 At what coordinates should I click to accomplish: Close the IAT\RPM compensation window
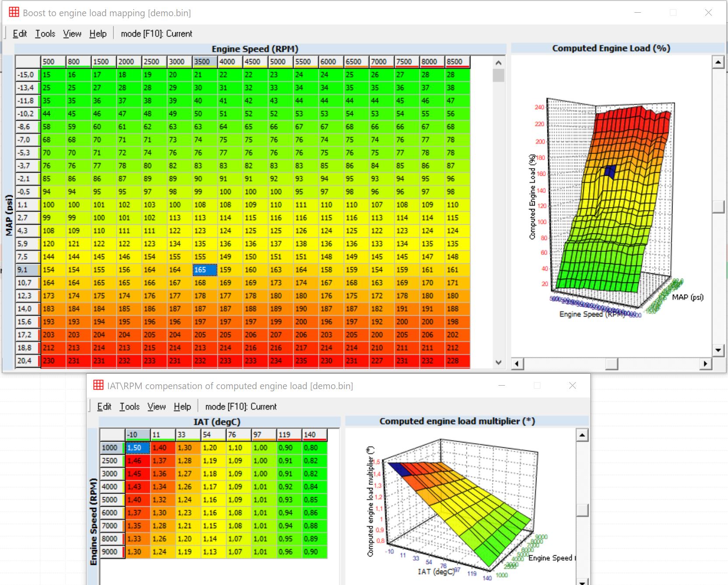coord(572,386)
